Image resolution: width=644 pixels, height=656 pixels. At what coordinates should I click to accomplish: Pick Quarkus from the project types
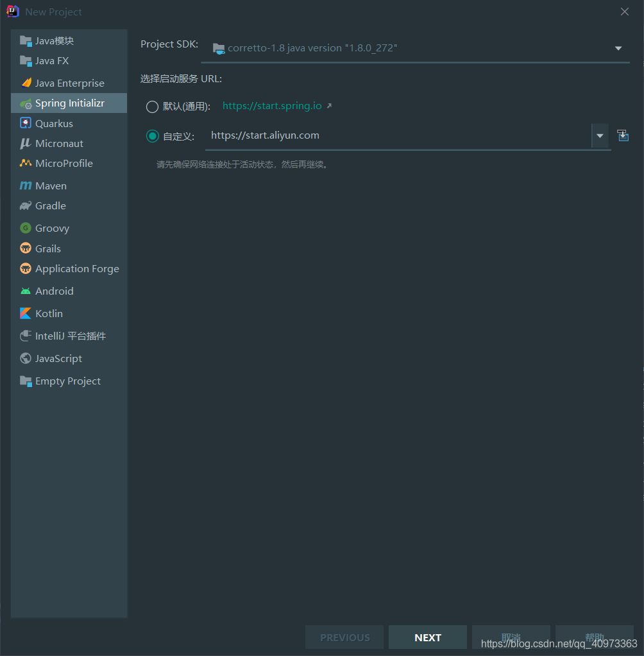point(69,123)
